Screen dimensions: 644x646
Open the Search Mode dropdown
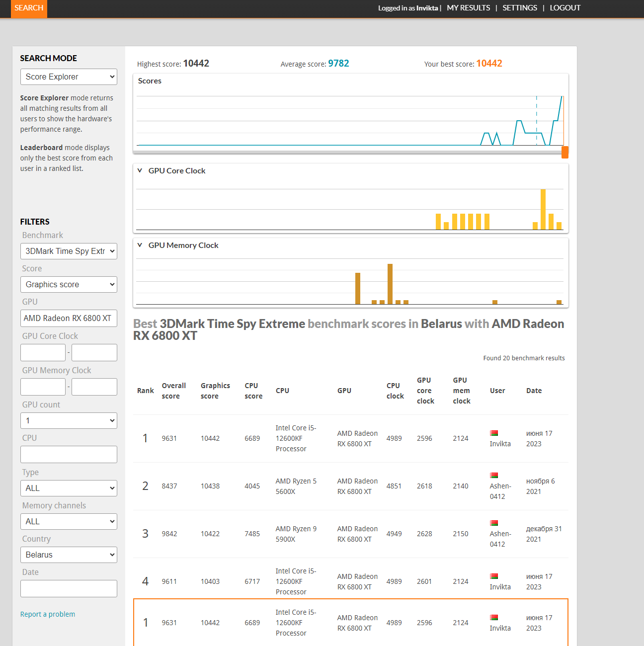[x=69, y=77]
